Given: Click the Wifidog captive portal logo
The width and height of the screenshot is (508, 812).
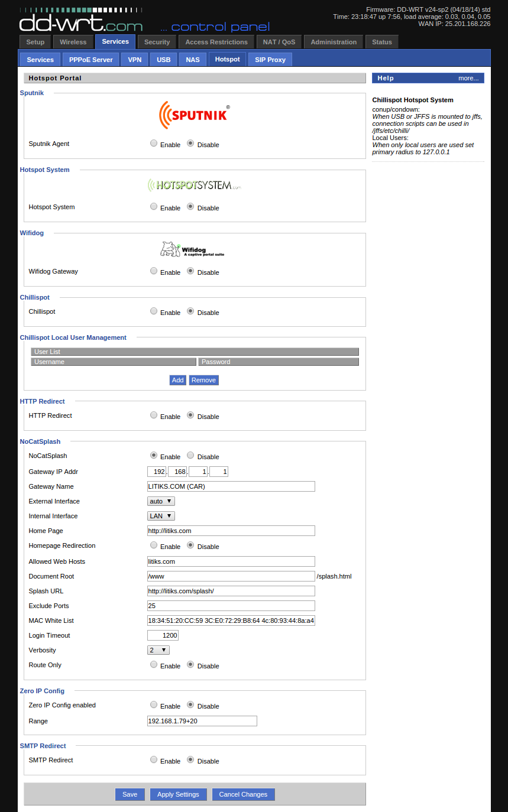Looking at the screenshot, I should 192,249.
